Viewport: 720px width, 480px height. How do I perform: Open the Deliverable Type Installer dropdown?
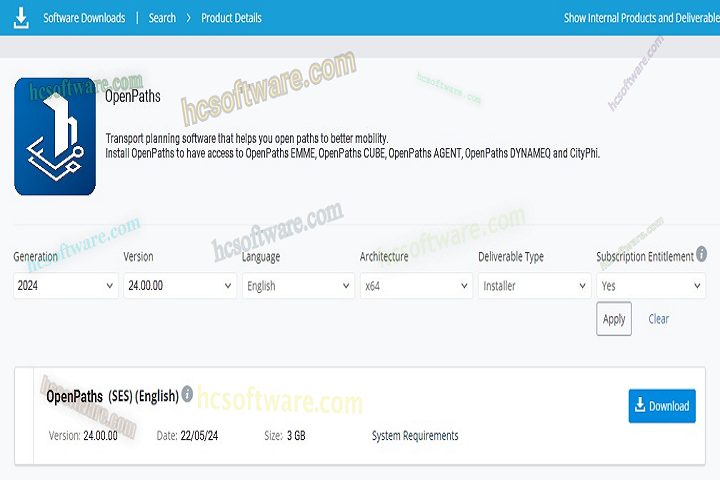pyautogui.click(x=534, y=286)
